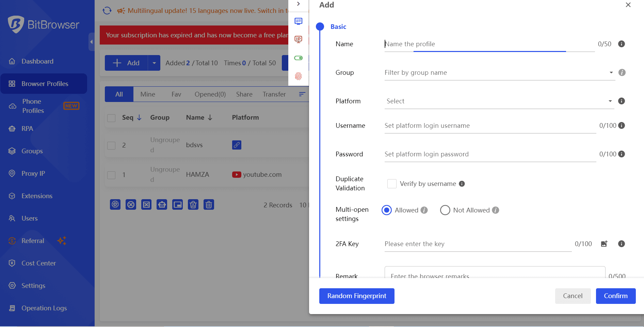
Task: Click the IP monitor icon in side strip
Action: [x=298, y=39]
